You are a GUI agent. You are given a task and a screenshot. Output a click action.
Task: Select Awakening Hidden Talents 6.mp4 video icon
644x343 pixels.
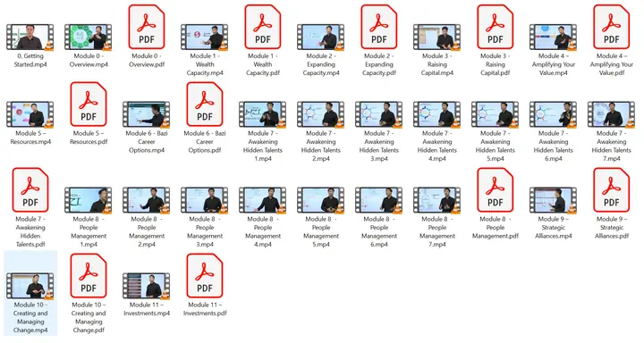[x=554, y=114]
